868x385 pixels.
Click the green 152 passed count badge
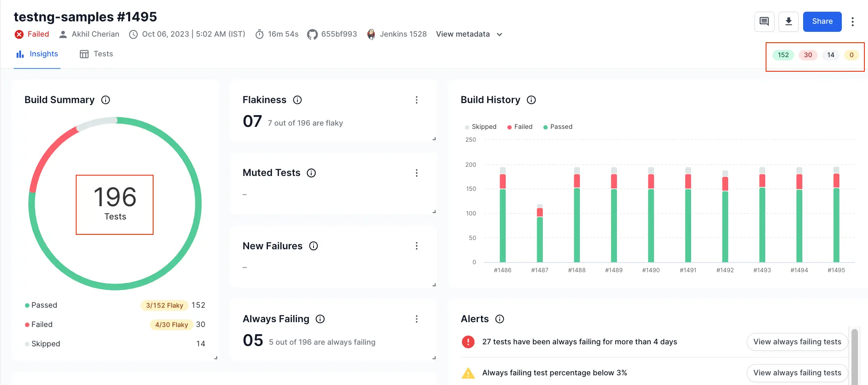783,55
